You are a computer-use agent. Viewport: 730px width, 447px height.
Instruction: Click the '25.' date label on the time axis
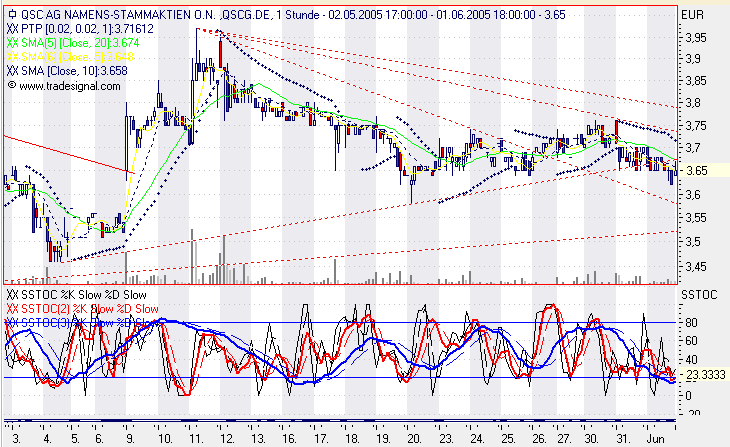coord(508,439)
